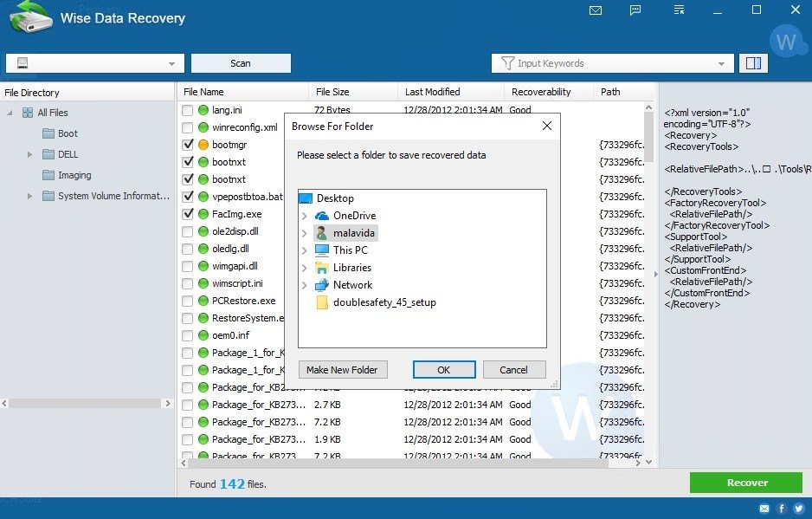Click the preview pane collapse arrow handle
Screen dimensions: 812x519
click(656, 275)
